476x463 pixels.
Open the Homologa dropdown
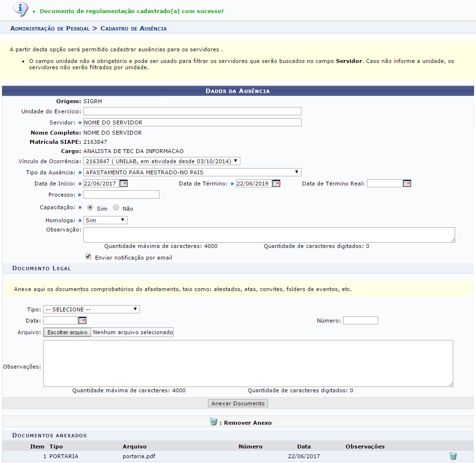(105, 220)
